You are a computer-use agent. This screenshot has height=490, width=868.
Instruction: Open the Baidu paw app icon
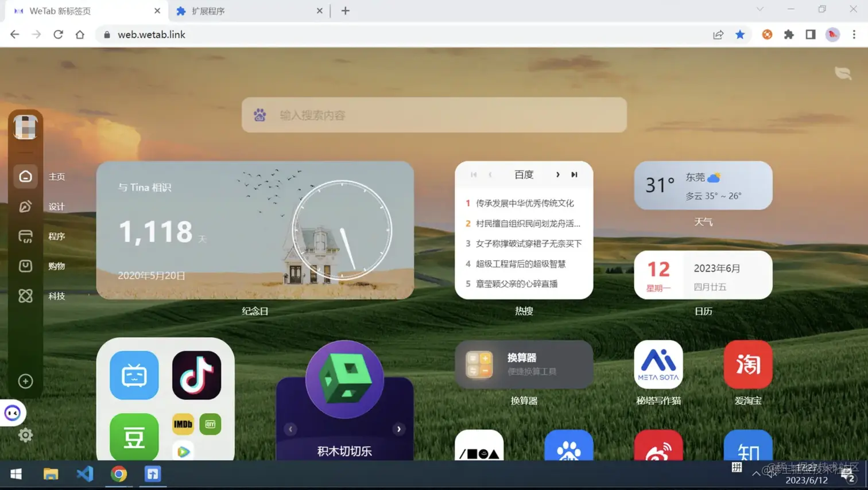[569, 445]
